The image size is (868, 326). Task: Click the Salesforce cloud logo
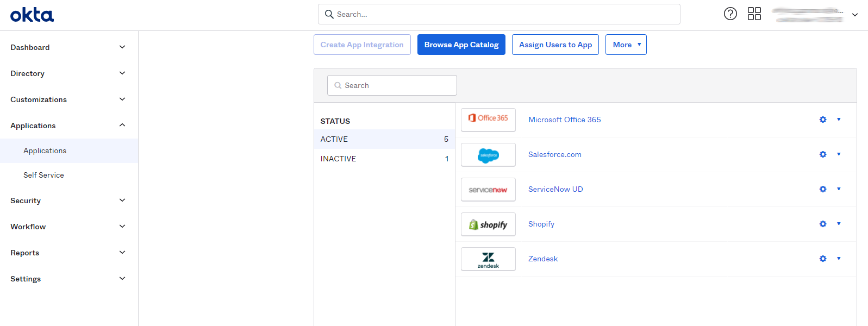488,155
